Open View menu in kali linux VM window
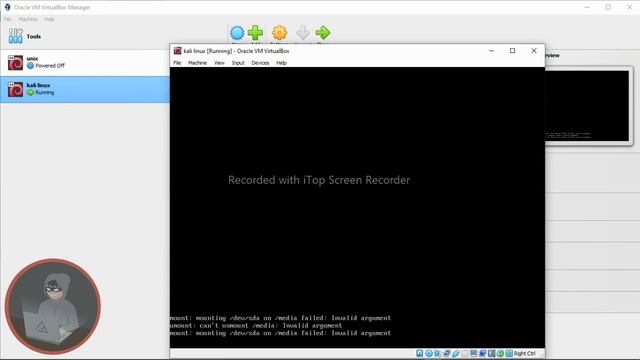Viewport: 640px width, 360px height. pyautogui.click(x=219, y=63)
